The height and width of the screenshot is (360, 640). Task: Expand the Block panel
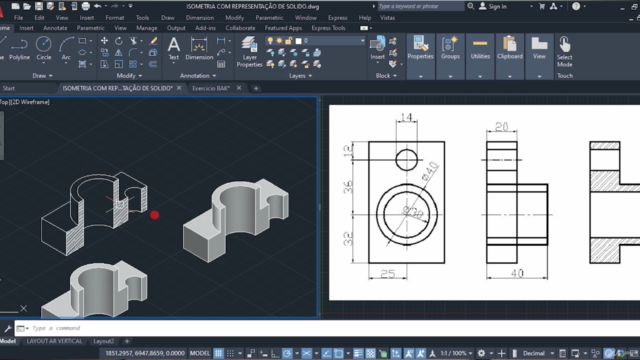[386, 76]
